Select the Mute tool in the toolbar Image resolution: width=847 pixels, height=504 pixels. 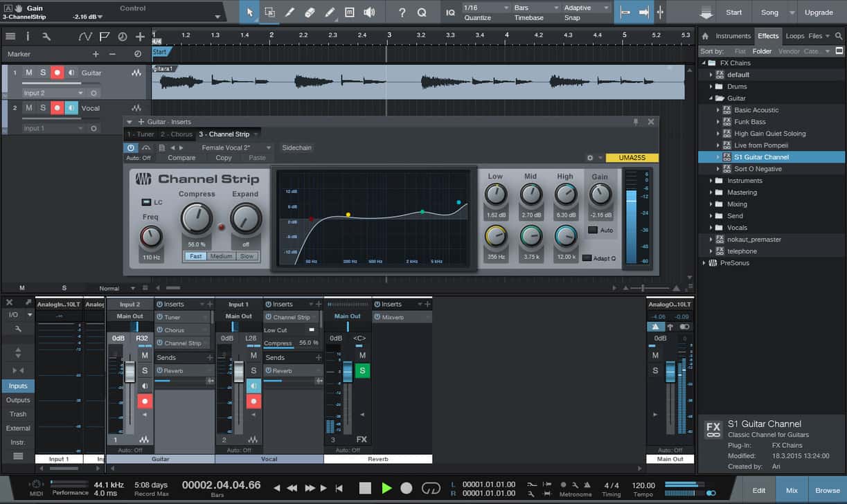pos(349,11)
